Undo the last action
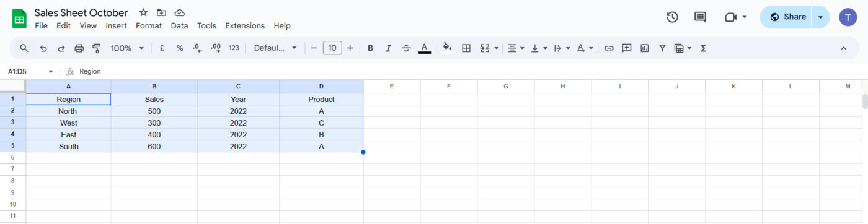Viewport: 868px width, 224px height. pos(43,48)
